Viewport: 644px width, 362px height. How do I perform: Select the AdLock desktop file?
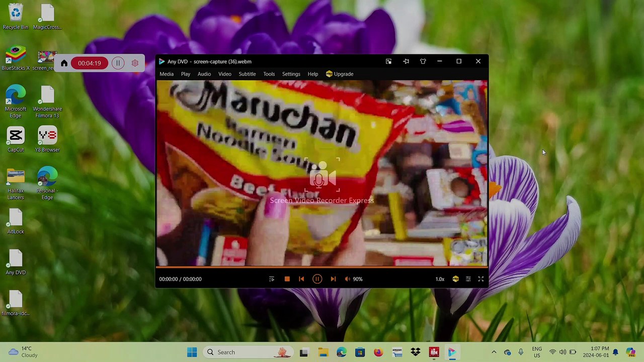[x=16, y=222]
